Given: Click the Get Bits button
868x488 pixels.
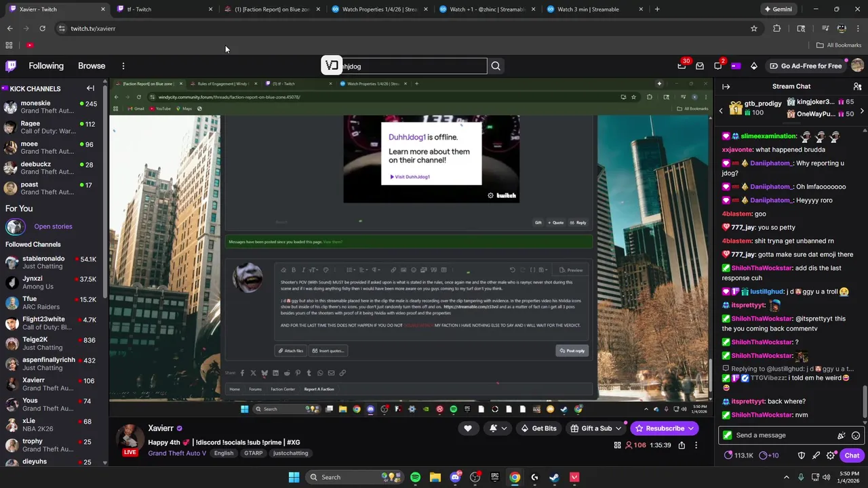Looking at the screenshot, I should coord(538,428).
